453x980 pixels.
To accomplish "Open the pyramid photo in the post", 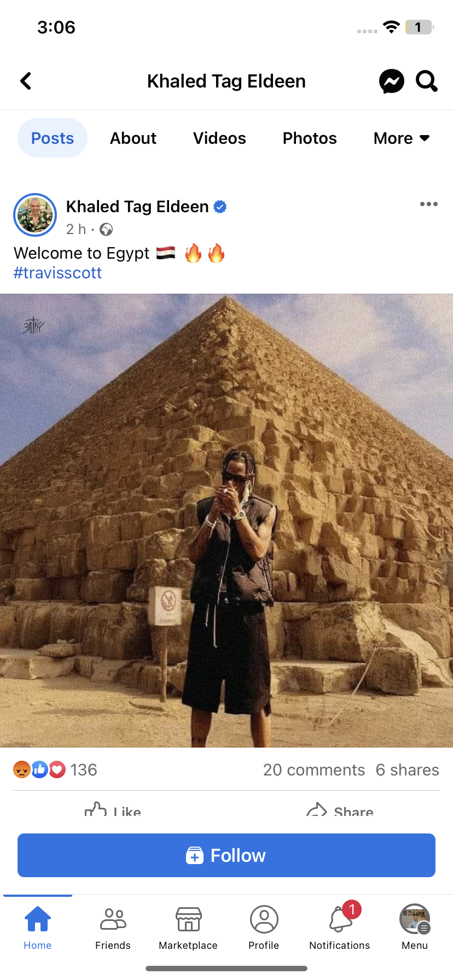I will click(x=226, y=521).
